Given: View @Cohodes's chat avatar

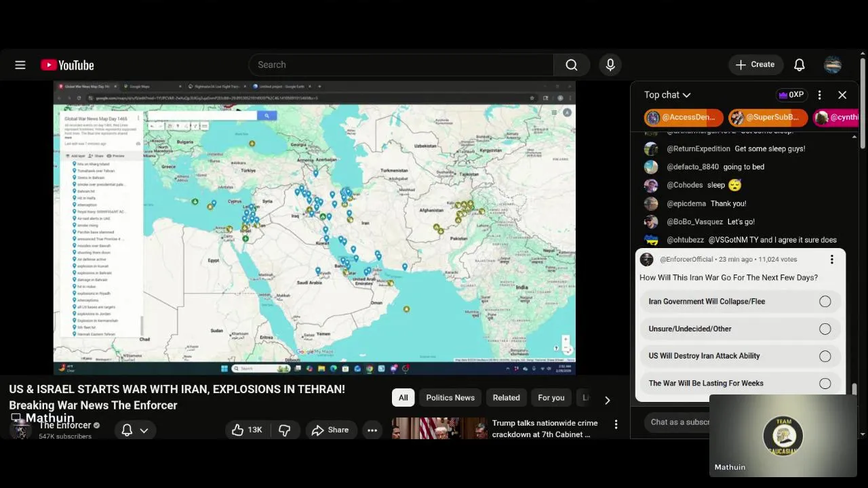Looking at the screenshot, I should click(x=651, y=185).
